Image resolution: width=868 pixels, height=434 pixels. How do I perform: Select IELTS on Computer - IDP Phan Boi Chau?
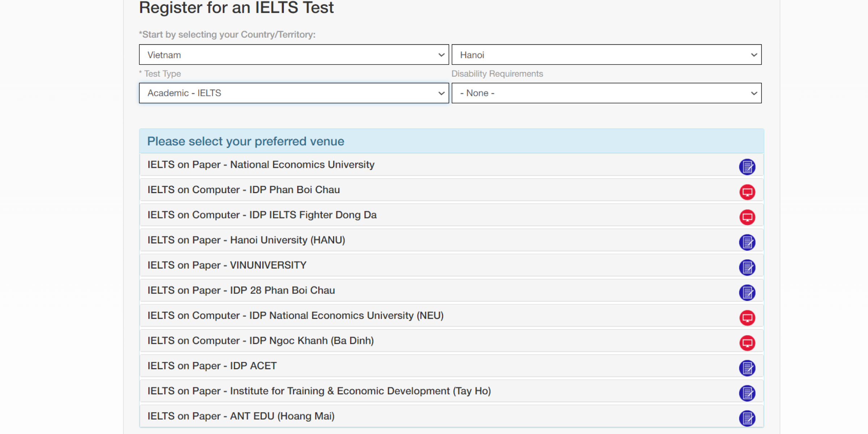click(451, 190)
